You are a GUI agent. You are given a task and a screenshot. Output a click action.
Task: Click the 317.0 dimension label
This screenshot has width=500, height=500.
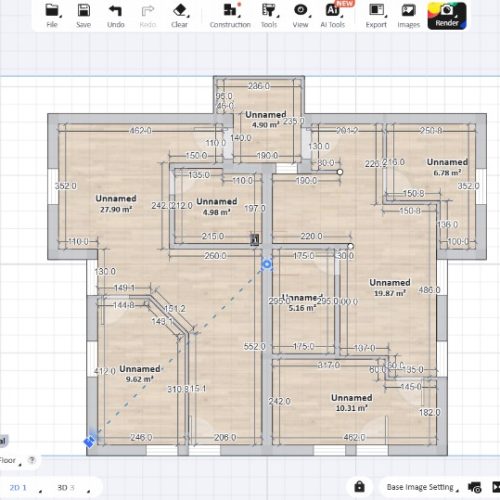click(329, 365)
